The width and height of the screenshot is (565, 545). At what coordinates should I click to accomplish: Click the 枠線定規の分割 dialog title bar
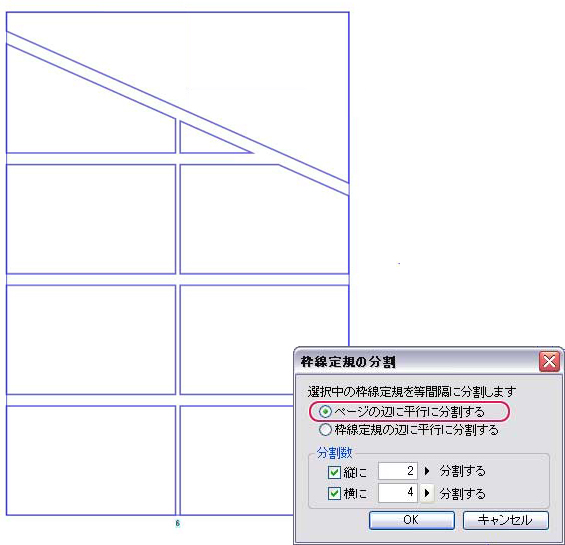pyautogui.click(x=416, y=362)
